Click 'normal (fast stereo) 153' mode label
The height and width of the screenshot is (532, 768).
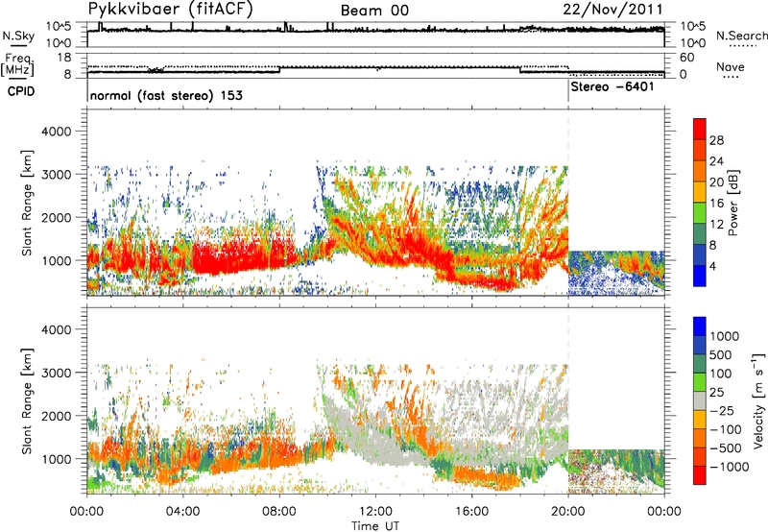click(166, 95)
